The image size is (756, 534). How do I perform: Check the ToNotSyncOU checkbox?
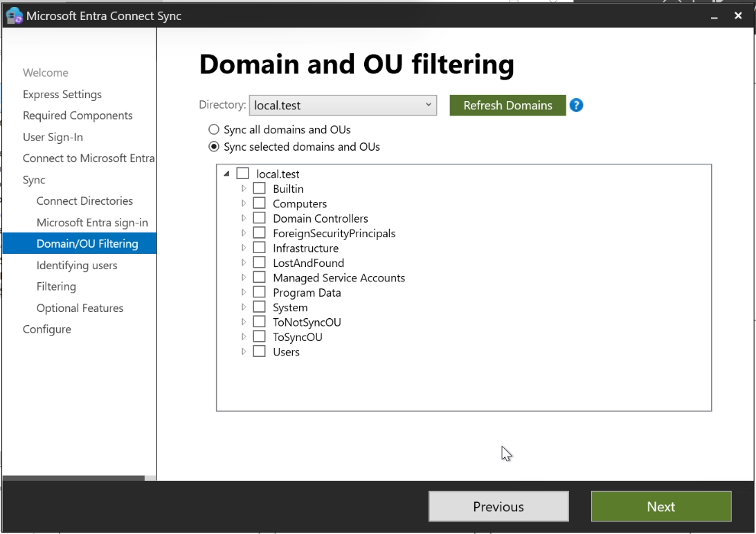[260, 322]
